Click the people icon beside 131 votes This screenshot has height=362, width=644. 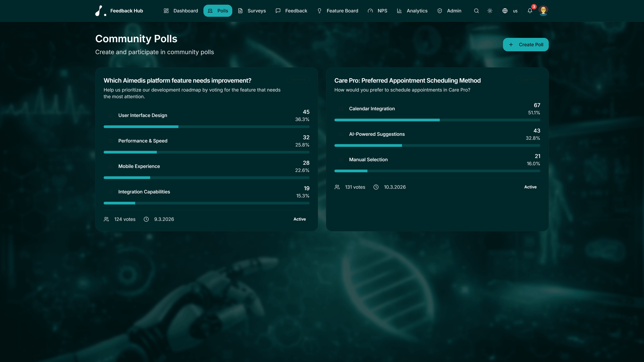pos(337,187)
